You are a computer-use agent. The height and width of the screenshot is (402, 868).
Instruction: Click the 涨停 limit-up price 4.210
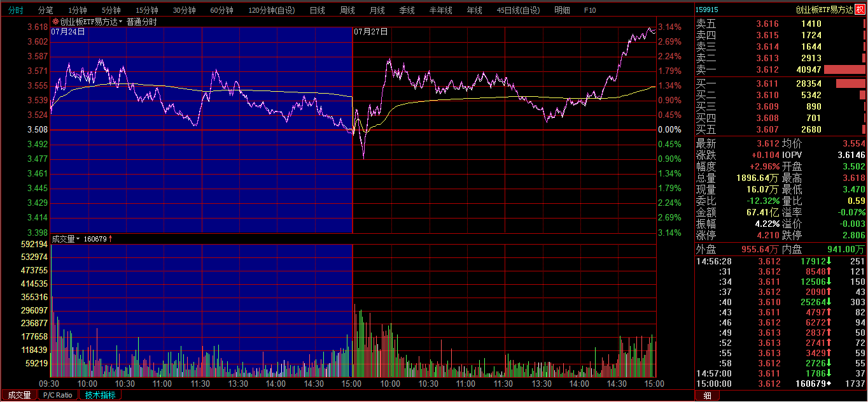pyautogui.click(x=767, y=236)
